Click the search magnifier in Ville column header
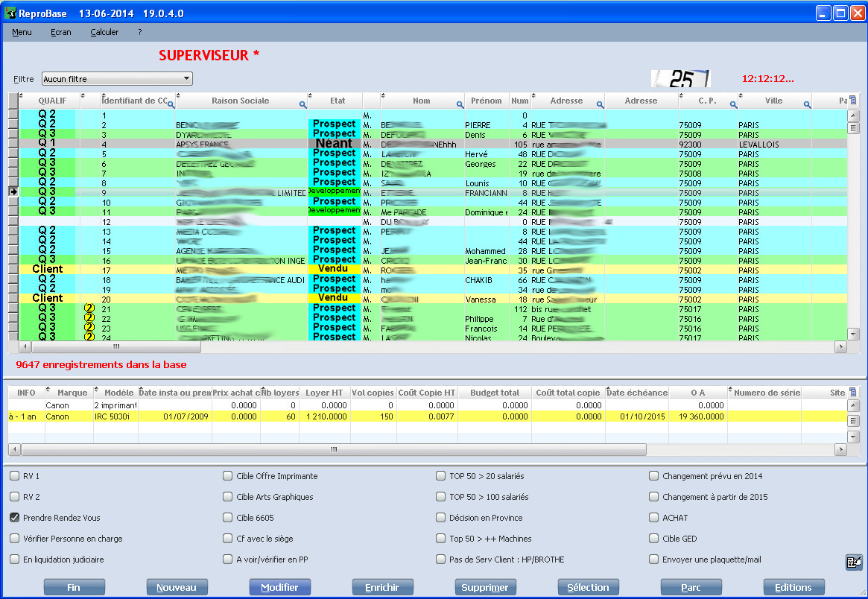Image resolution: width=868 pixels, height=599 pixels. click(x=807, y=105)
